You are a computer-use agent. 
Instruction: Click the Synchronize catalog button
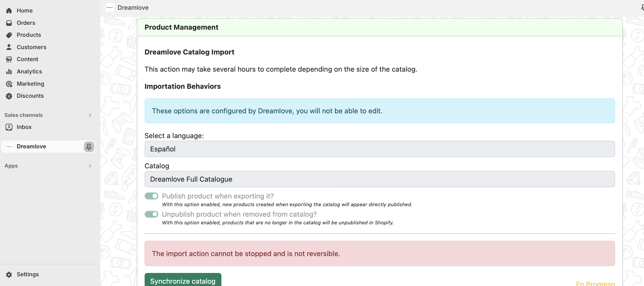click(183, 280)
